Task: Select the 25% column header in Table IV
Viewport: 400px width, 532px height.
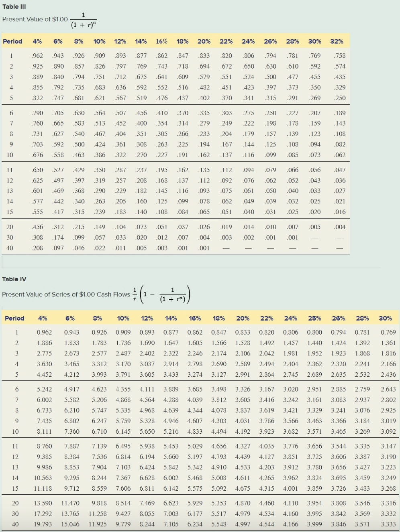Action: point(314,318)
